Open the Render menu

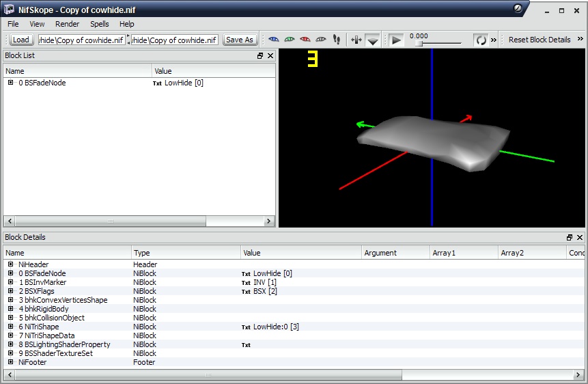pyautogui.click(x=67, y=24)
